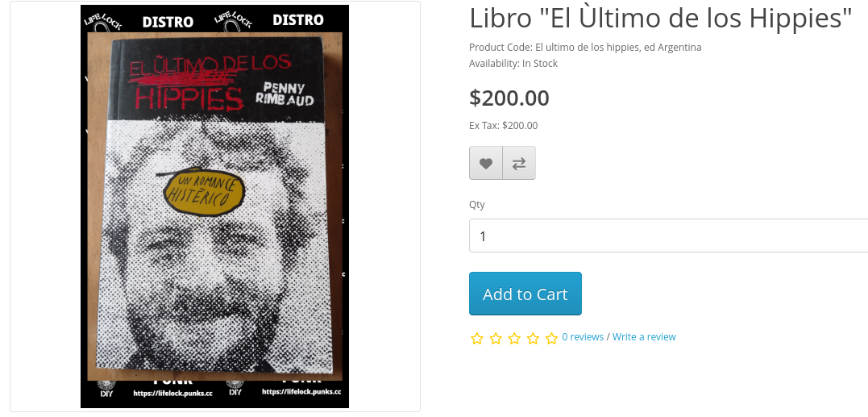This screenshot has width=868, height=417.
Task: Click the Add to Cart button
Action: point(525,294)
